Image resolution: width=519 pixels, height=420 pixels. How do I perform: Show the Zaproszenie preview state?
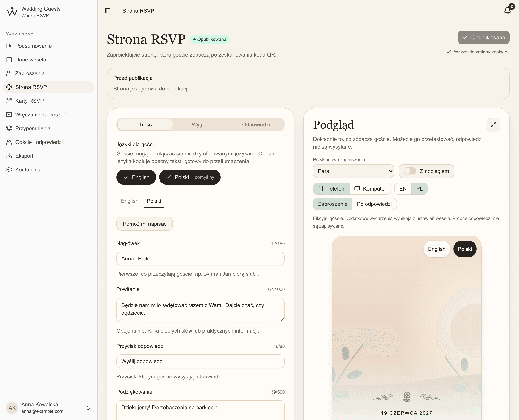pyautogui.click(x=333, y=204)
